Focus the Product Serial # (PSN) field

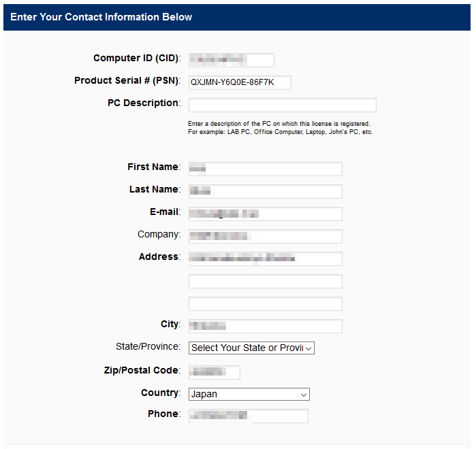240,82
